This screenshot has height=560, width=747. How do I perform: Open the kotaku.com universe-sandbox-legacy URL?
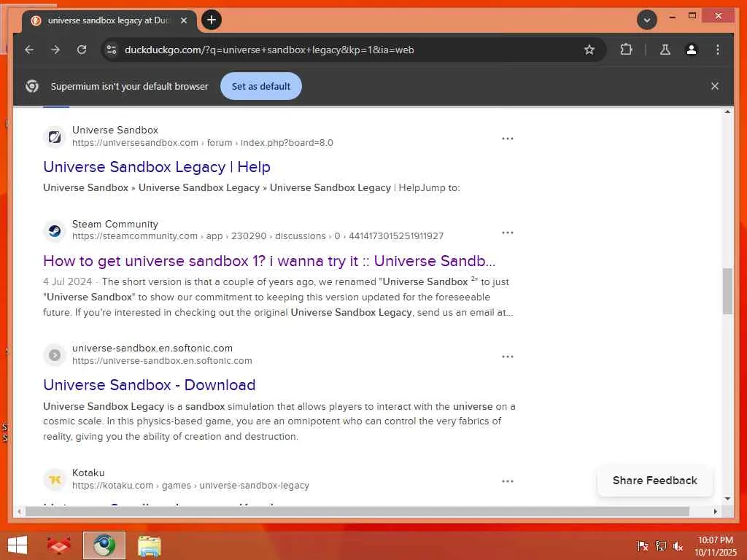coord(190,485)
